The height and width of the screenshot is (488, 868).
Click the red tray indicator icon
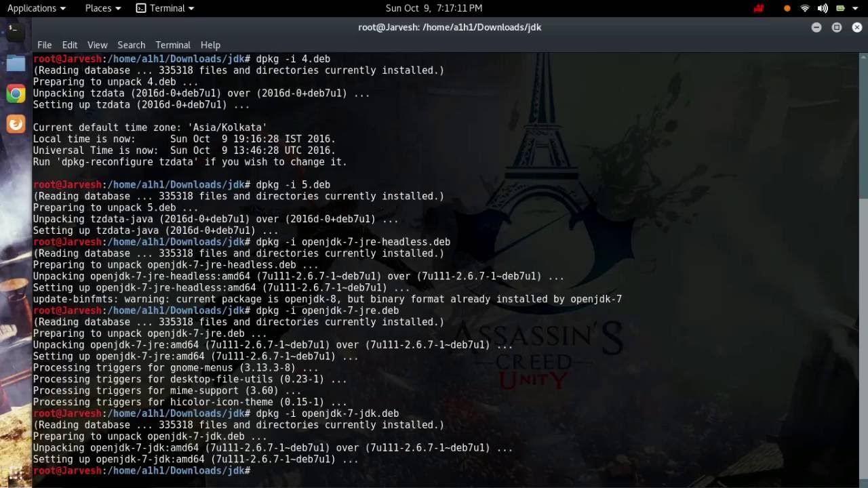coord(759,8)
